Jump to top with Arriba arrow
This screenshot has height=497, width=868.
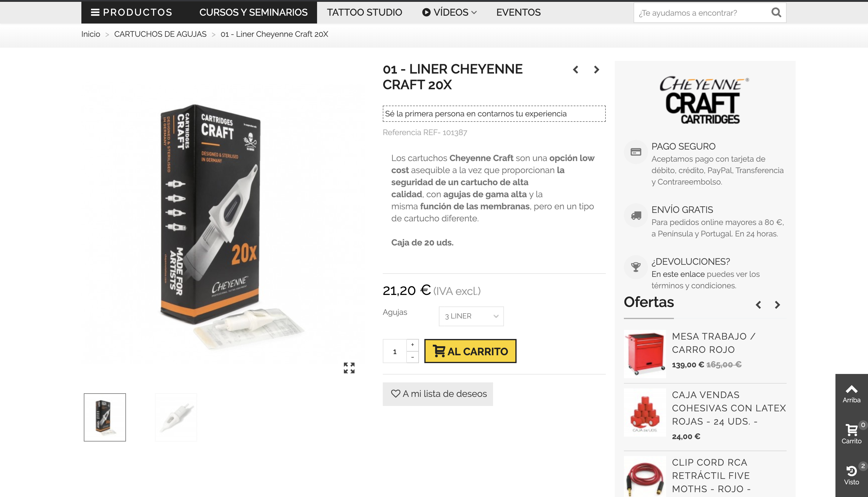tap(851, 394)
